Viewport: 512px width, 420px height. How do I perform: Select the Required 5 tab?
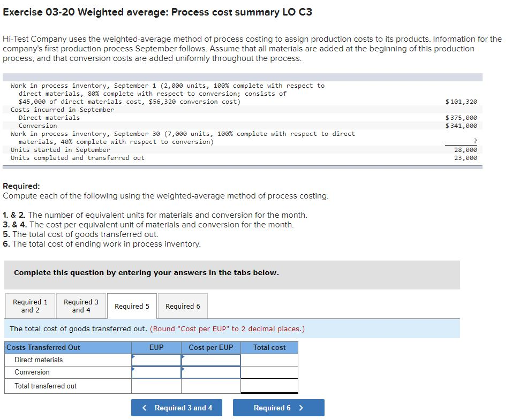click(x=132, y=306)
